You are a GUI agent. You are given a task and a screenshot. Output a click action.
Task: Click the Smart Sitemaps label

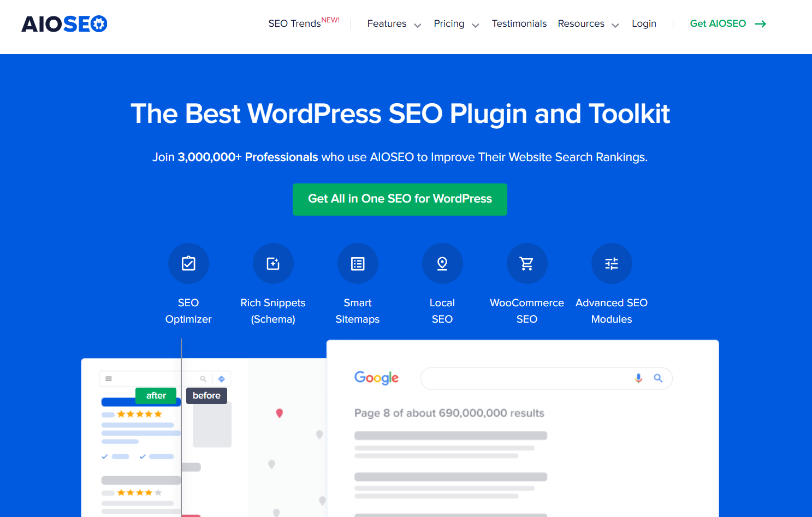coord(358,311)
